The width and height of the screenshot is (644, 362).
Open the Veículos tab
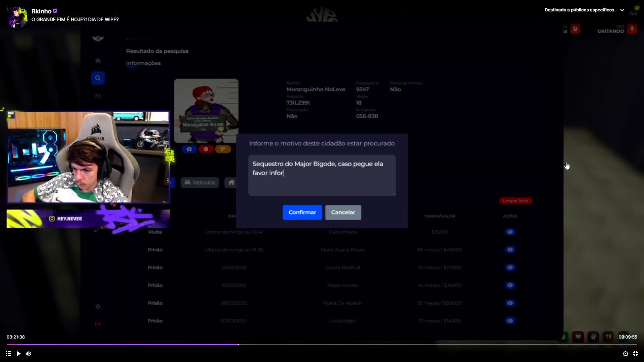tap(200, 183)
